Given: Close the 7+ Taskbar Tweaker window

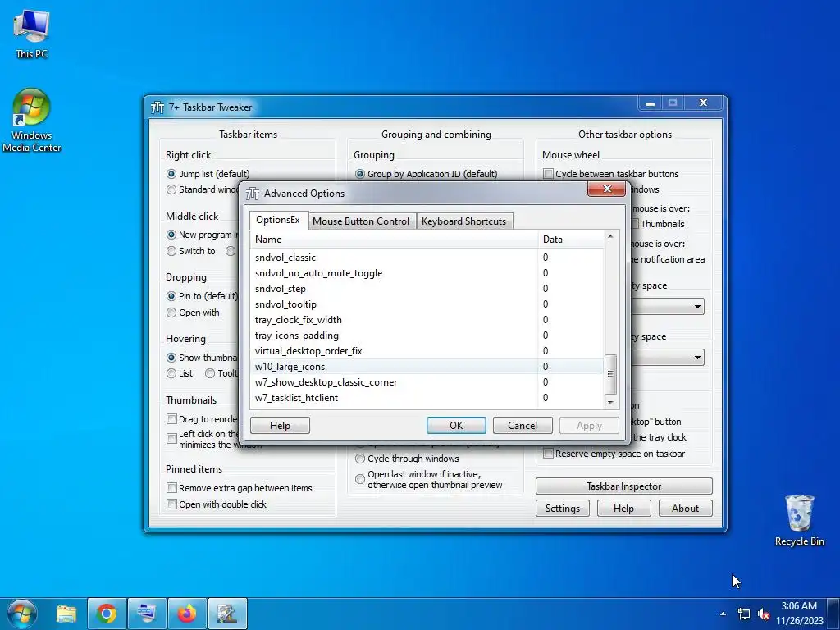Looking at the screenshot, I should click(x=703, y=103).
